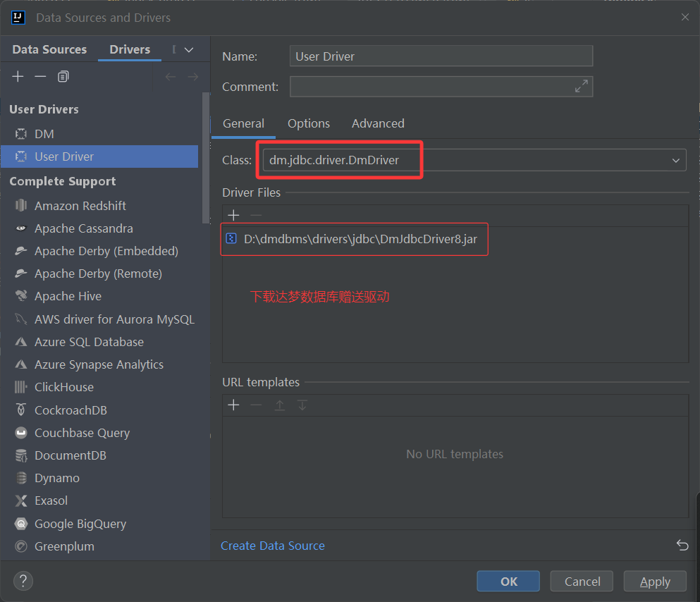Go forward with right arrow icon
700x602 pixels.
coord(193,77)
